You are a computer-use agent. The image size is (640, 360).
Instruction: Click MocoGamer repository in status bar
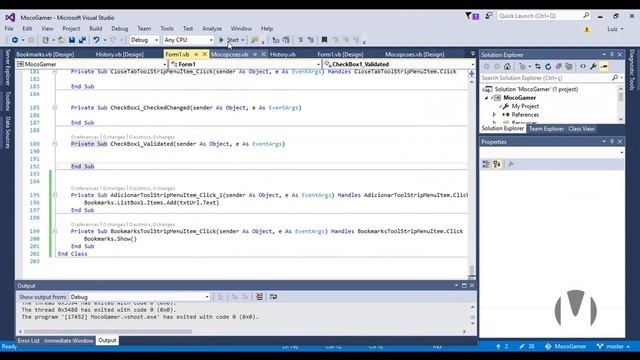click(x=566, y=347)
